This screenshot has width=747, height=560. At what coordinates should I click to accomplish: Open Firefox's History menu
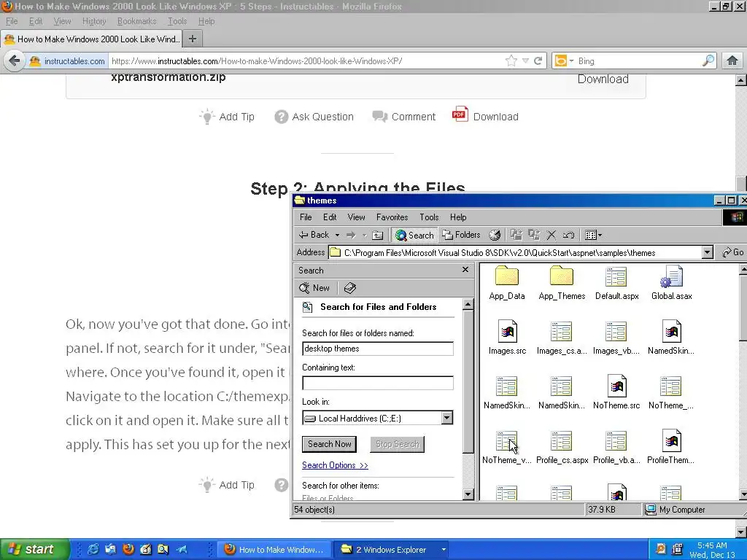click(94, 21)
